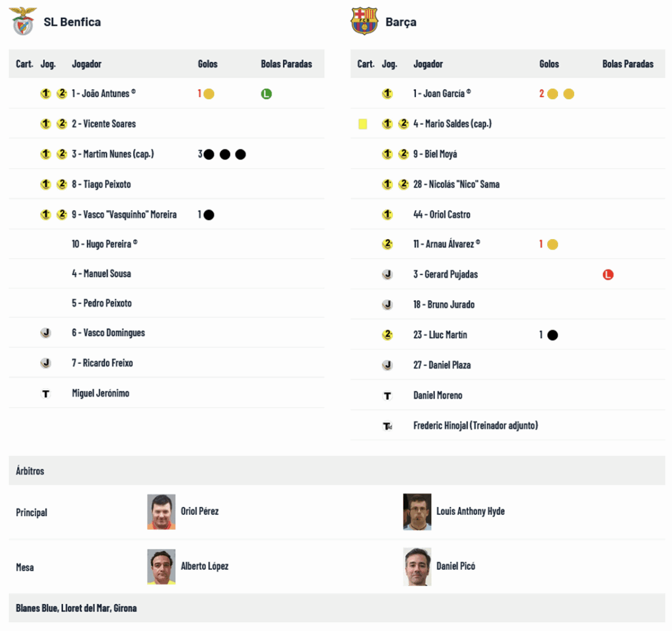Click the SL Benfica team name
This screenshot has width=672, height=631.
72,22
